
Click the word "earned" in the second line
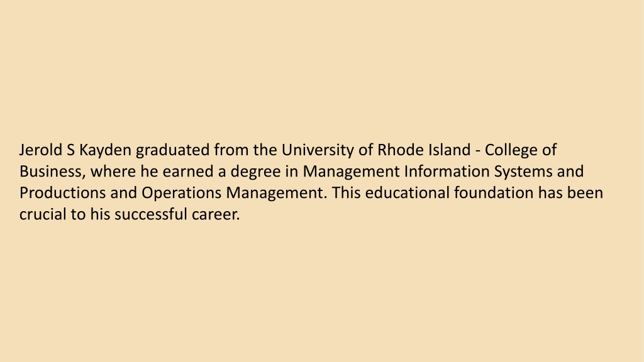(x=188, y=172)
